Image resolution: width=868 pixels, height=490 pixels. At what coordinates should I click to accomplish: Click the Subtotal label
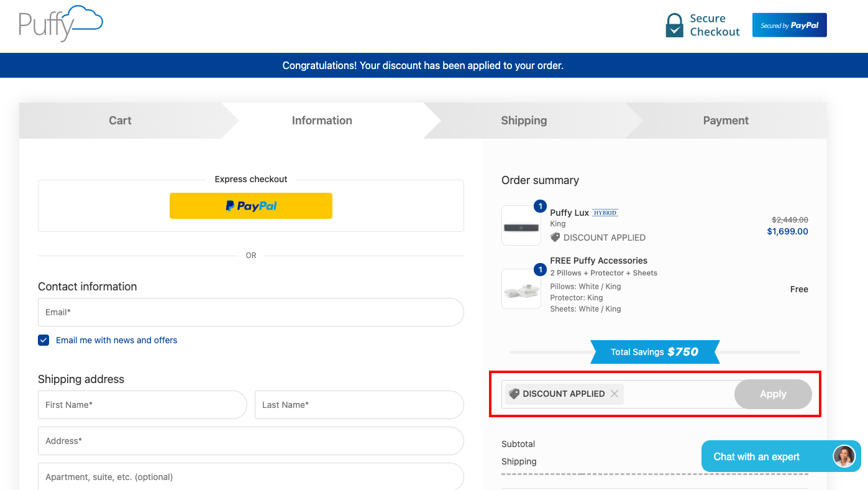(518, 444)
